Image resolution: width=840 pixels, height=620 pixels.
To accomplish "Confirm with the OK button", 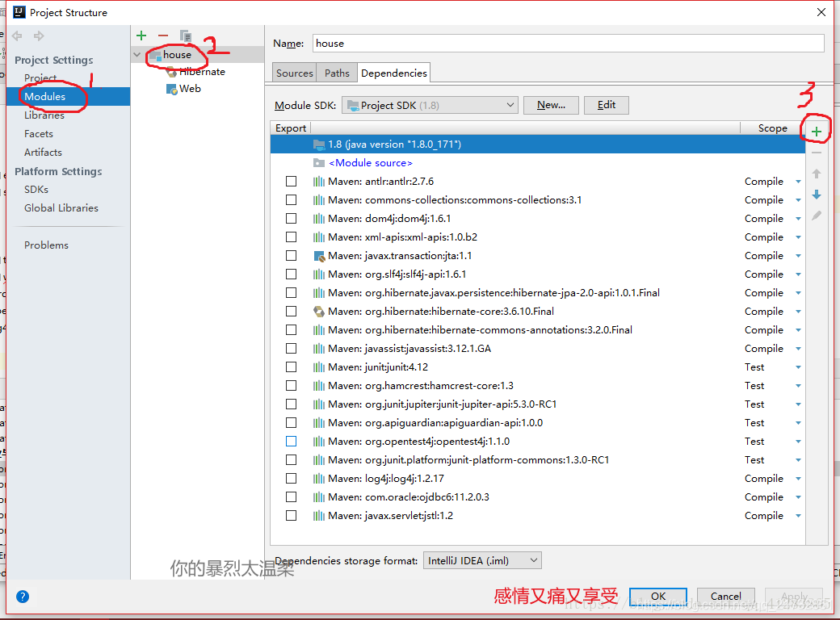I will 657,596.
